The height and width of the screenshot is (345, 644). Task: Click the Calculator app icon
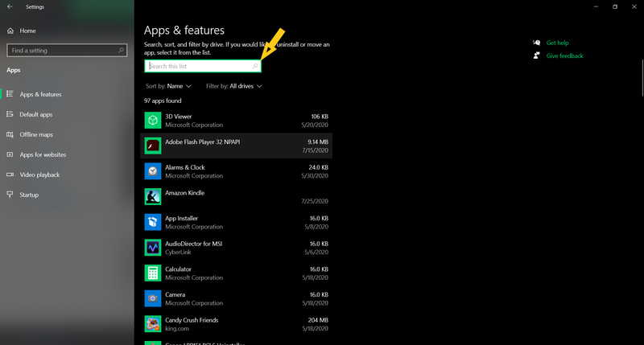[x=153, y=273]
